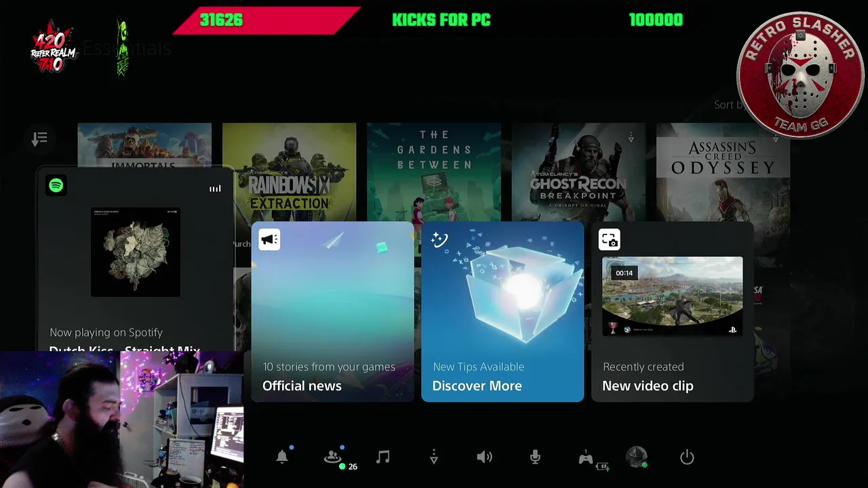Open the controller Accessories icon
868x488 pixels.
point(587,458)
